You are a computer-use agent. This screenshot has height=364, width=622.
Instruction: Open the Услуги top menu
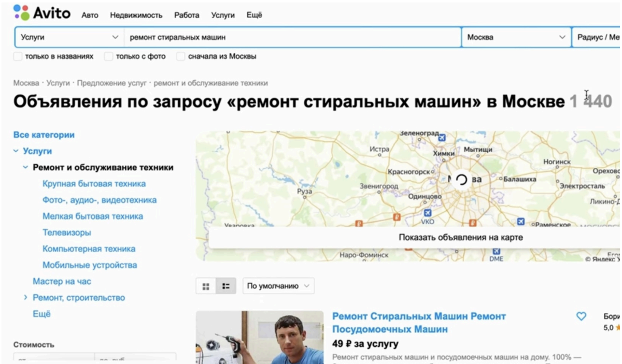point(223,15)
